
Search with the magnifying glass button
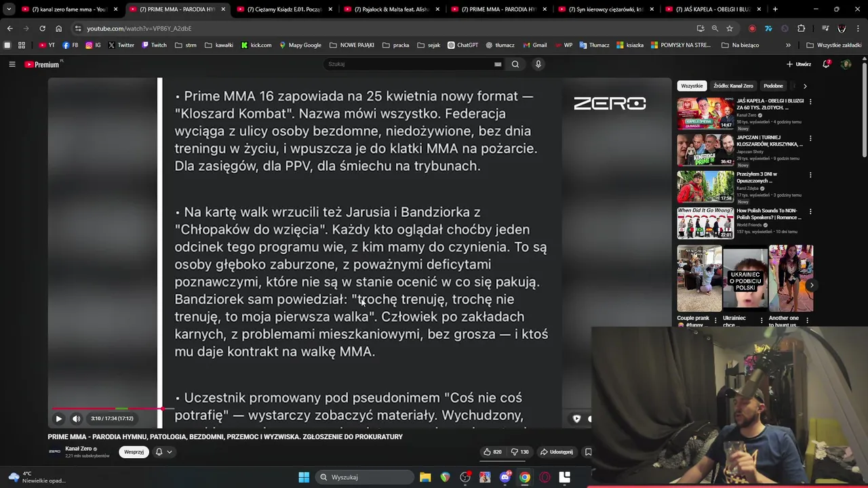515,64
